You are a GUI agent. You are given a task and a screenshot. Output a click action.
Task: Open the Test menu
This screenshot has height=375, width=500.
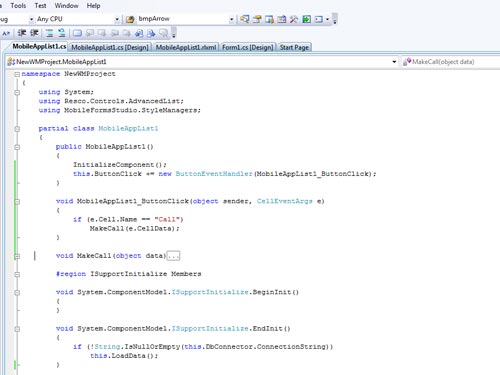(x=40, y=6)
